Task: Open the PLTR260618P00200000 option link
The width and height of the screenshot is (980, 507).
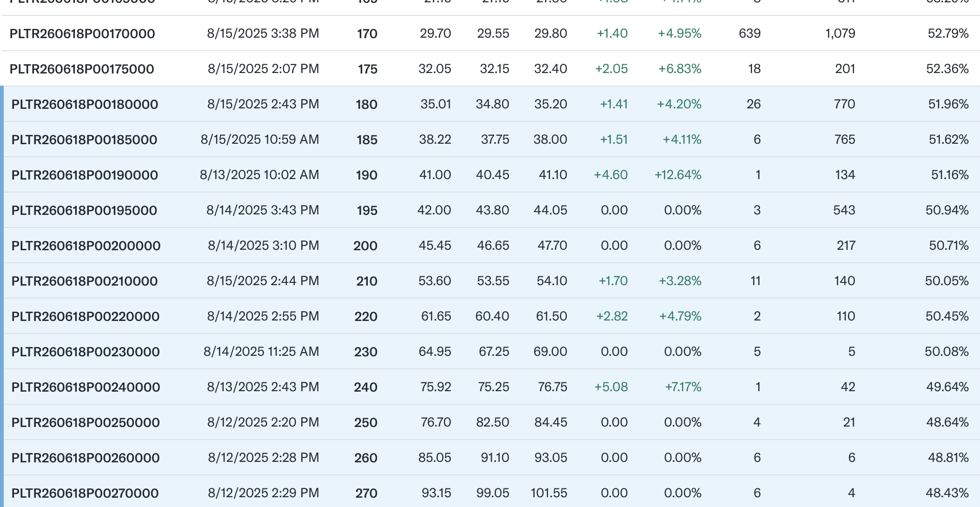Action: (x=86, y=246)
